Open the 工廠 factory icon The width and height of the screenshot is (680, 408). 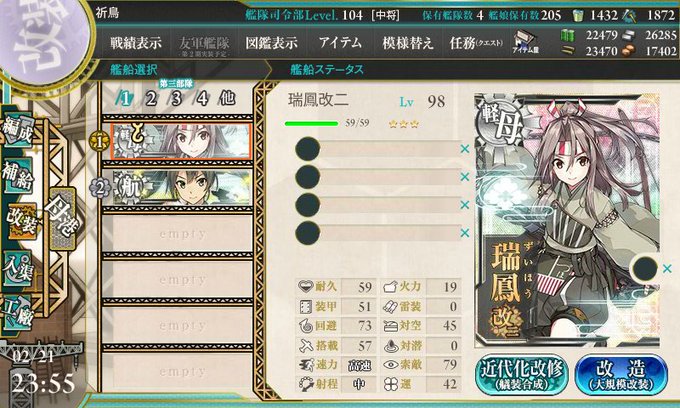click(18, 313)
